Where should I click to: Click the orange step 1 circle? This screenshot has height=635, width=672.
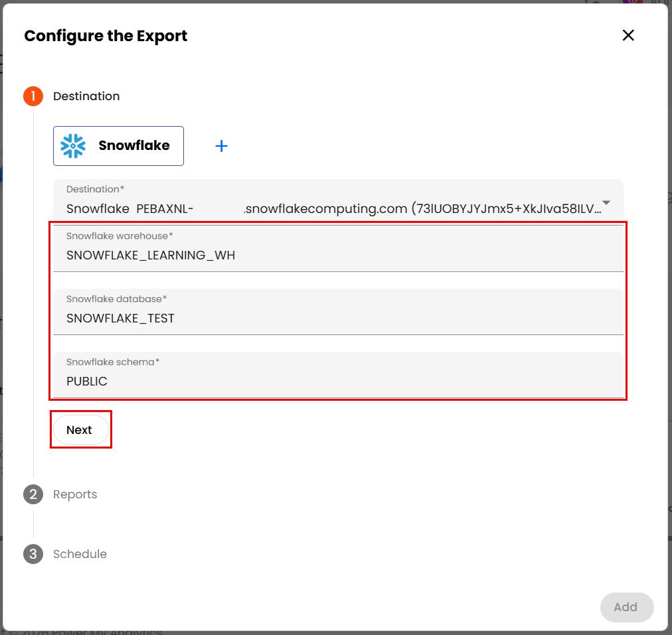click(33, 96)
